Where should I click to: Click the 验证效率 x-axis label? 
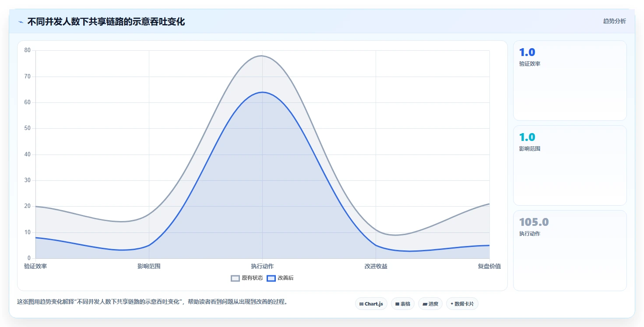click(35, 266)
